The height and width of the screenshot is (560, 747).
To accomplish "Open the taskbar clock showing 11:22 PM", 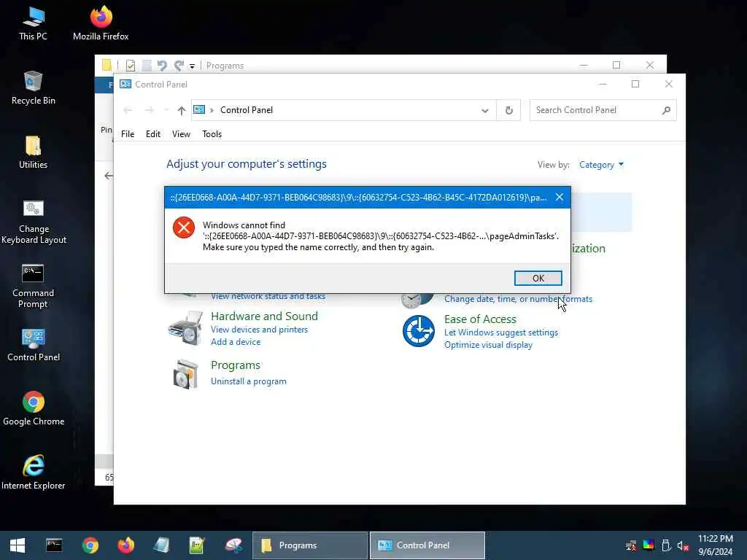I will point(716,545).
